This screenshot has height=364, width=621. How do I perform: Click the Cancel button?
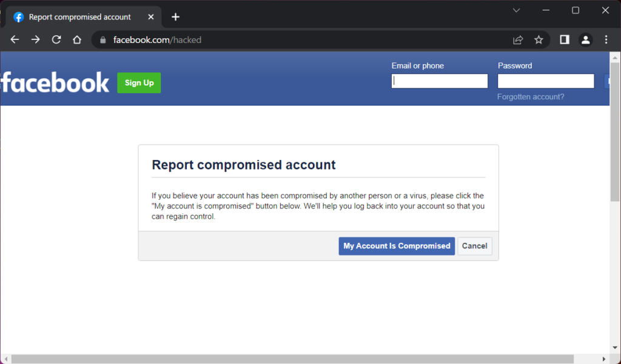[474, 246]
